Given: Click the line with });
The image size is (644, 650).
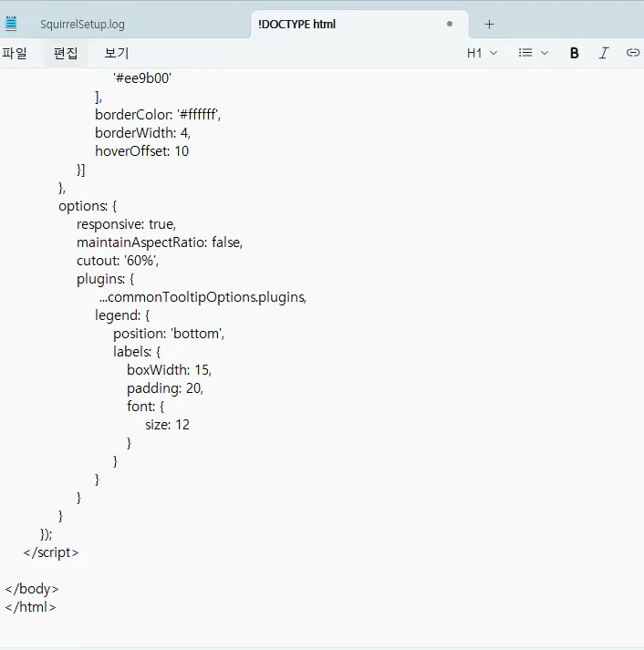Looking at the screenshot, I should pos(47,534).
